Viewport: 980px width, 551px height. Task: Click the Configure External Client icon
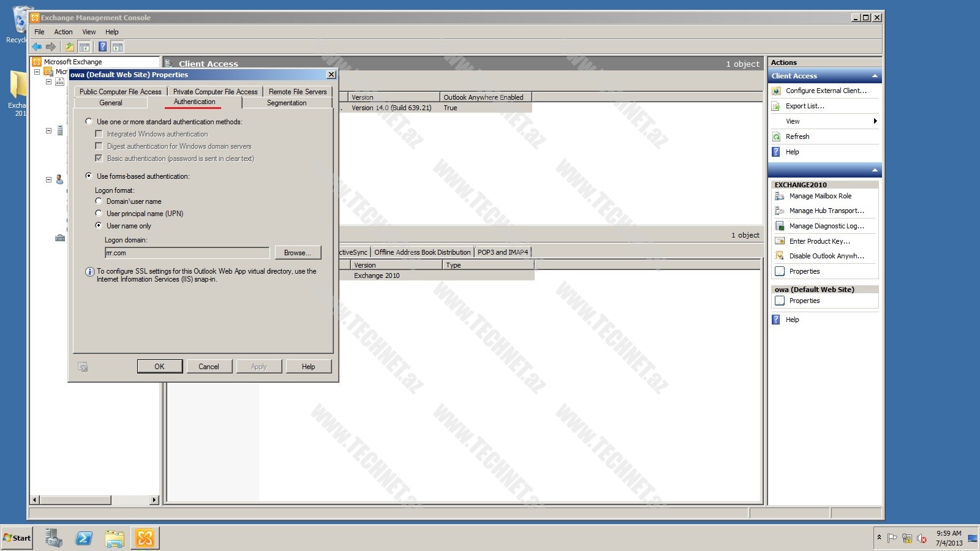[776, 91]
